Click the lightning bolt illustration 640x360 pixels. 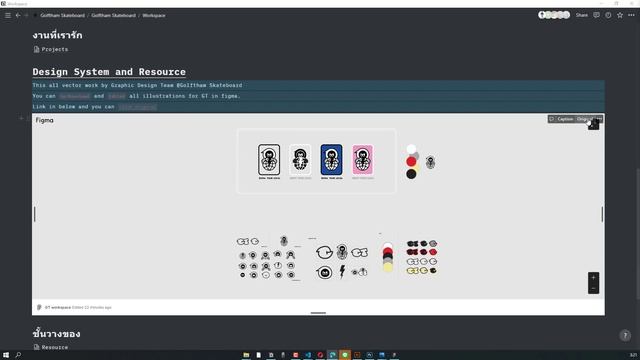coord(342,271)
